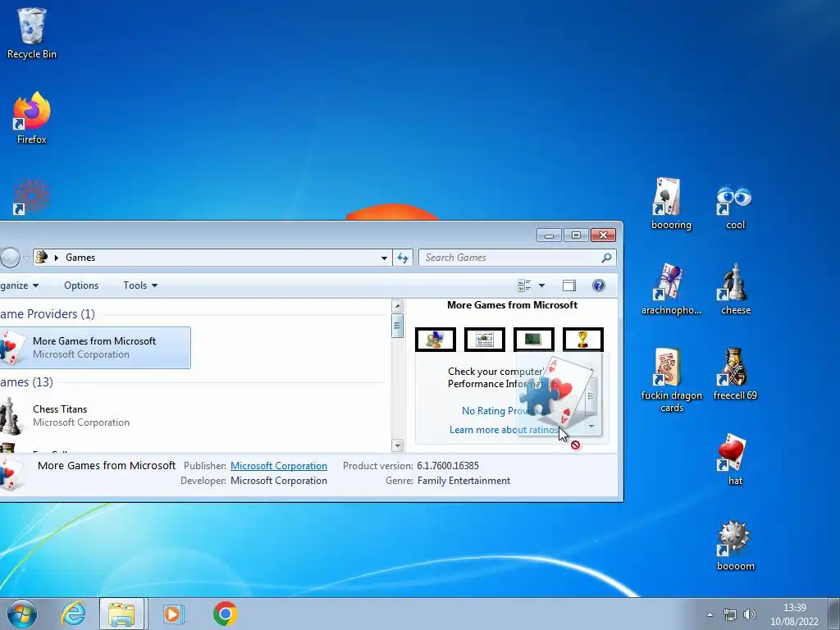This screenshot has width=840, height=630.
Task: Open the boooom minesweeper shortcut
Action: [x=735, y=545]
